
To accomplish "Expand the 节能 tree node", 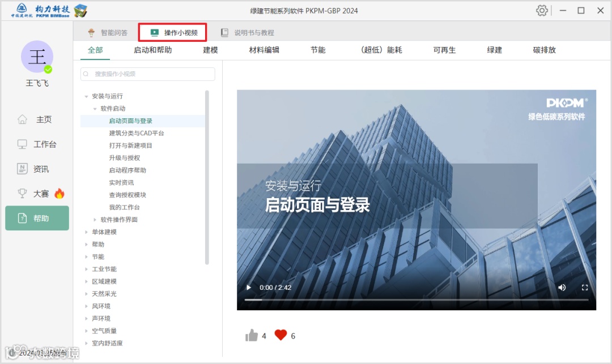I will pos(86,257).
